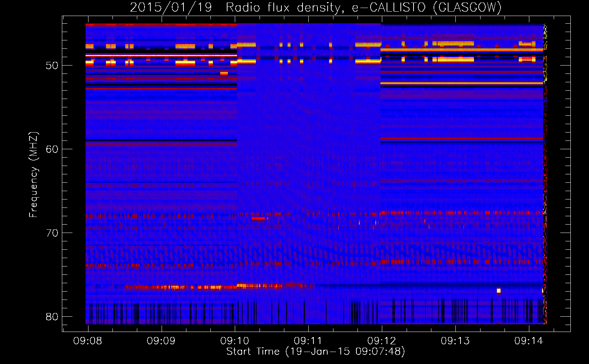Click the 09:09 time tick label
The height and width of the screenshot is (364, 589).
(161, 341)
